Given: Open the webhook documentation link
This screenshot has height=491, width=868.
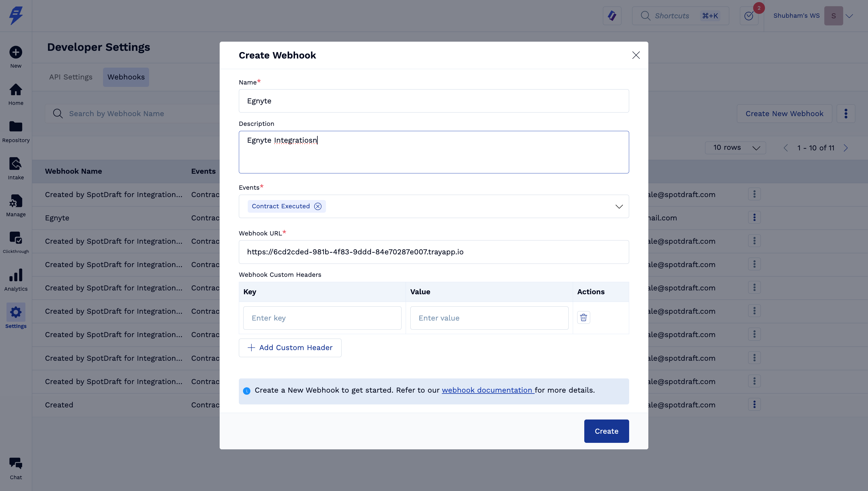Looking at the screenshot, I should point(487,390).
